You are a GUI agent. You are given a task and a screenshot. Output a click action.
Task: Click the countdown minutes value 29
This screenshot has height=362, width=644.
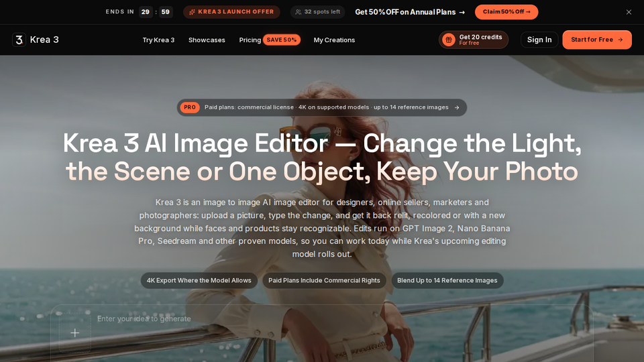(x=146, y=12)
